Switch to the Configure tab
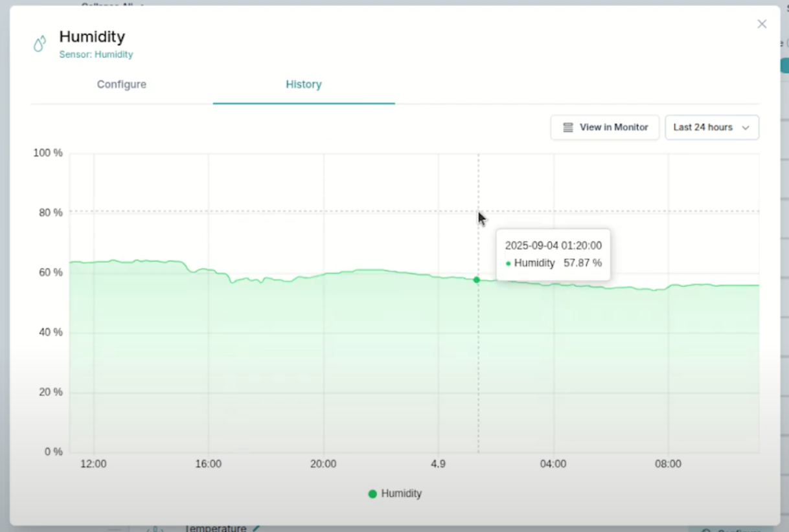Screen dimensions: 789x532 pyautogui.click(x=121, y=84)
